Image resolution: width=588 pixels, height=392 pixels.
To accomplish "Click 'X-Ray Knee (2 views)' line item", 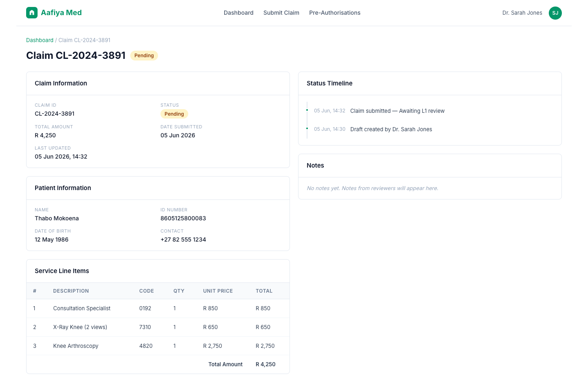I will coord(80,327).
